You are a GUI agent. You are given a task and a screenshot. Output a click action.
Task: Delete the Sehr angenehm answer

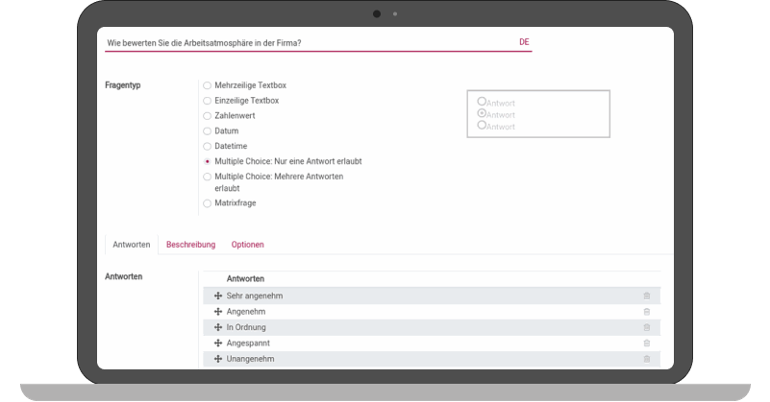pos(646,296)
